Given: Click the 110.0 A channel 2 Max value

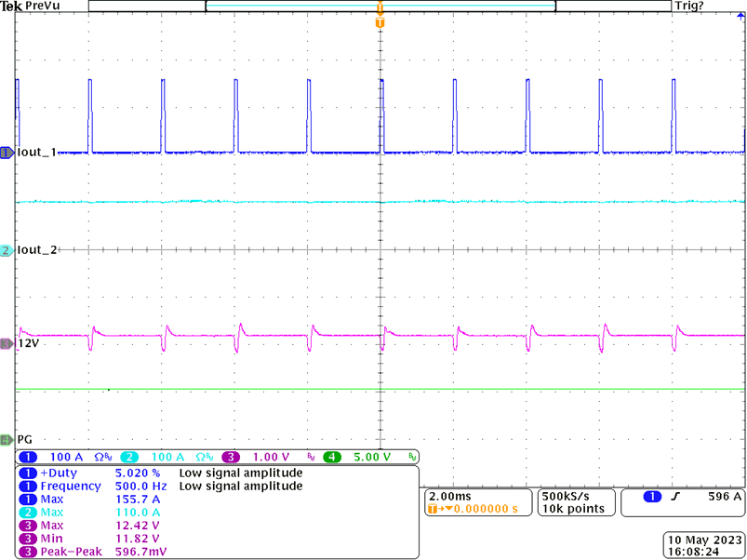Looking at the screenshot, I should (x=138, y=513).
